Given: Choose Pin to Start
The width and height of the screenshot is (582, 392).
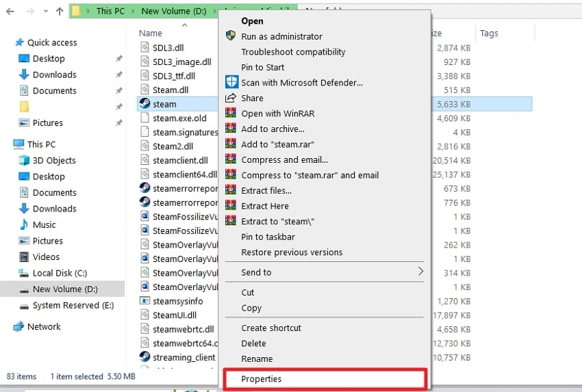Looking at the screenshot, I should coord(263,68).
